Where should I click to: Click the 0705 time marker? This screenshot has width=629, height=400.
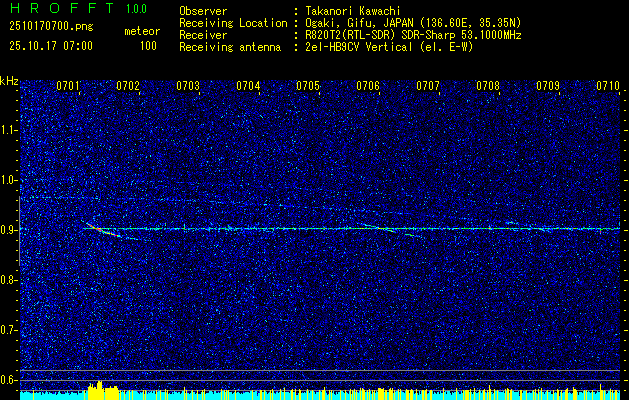[308, 86]
